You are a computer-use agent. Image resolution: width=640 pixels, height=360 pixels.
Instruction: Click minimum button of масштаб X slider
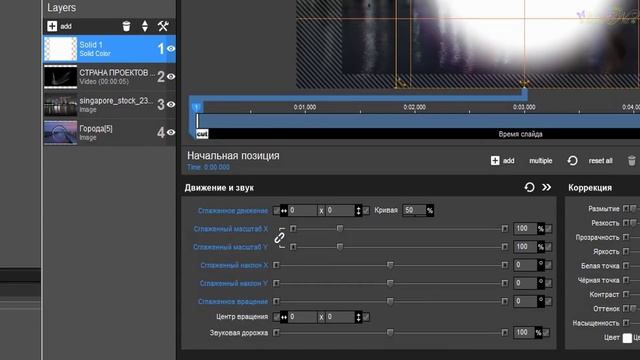[x=293, y=229]
